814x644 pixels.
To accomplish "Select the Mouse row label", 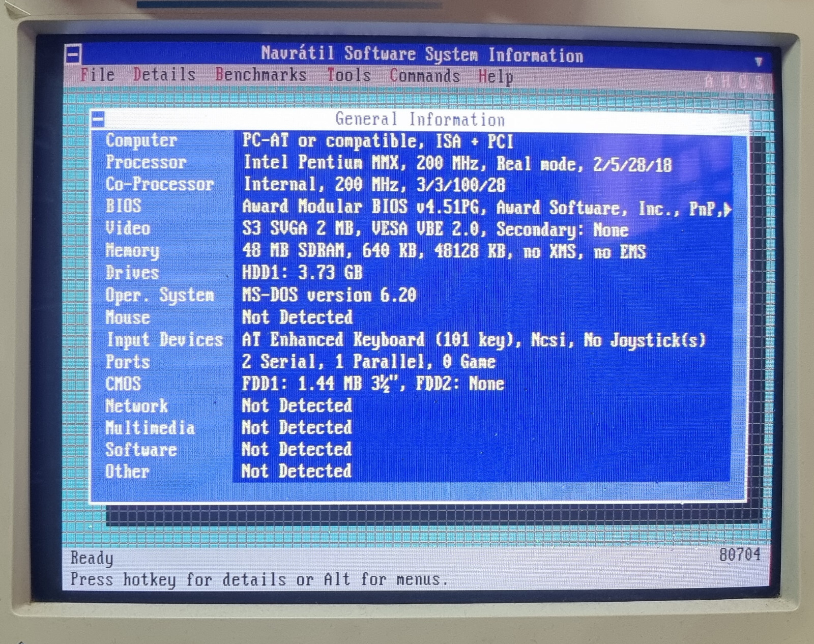I will 128,317.
